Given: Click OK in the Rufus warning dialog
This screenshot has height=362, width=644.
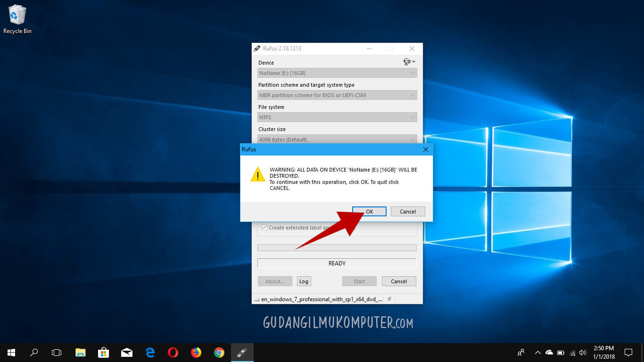Looking at the screenshot, I should pos(369,212).
